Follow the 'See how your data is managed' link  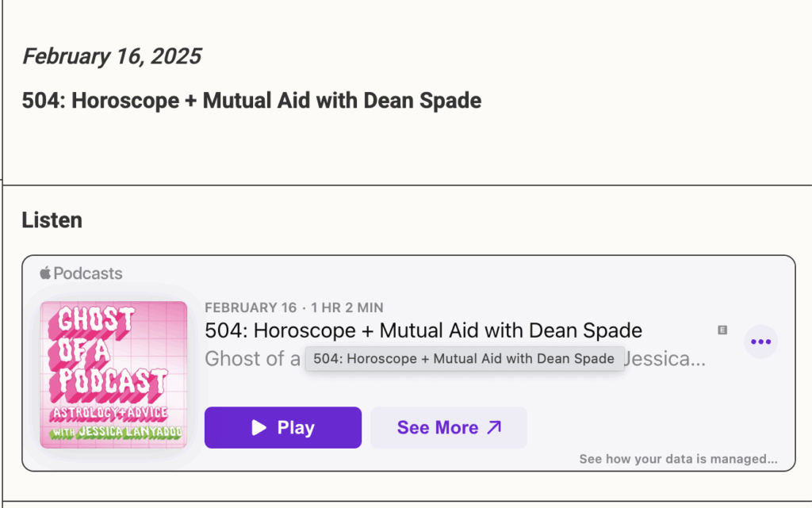(x=678, y=459)
